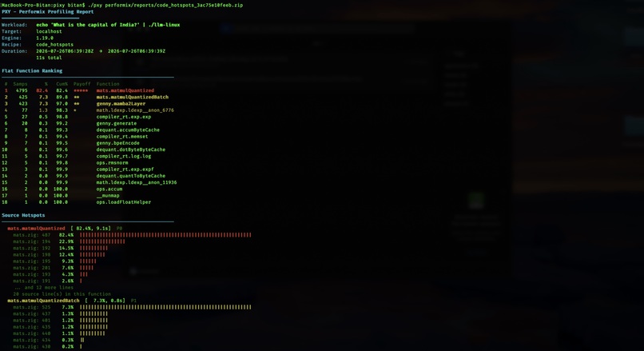The width and height of the screenshot is (644, 351).
Task: Click the 'mats.zig: 194' source line
Action: (x=32, y=241)
